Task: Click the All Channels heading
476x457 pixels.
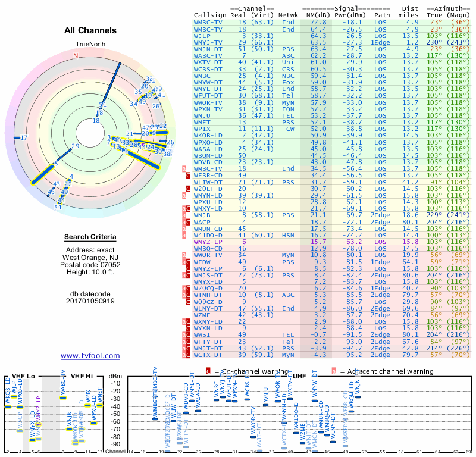Action: pos(90,30)
